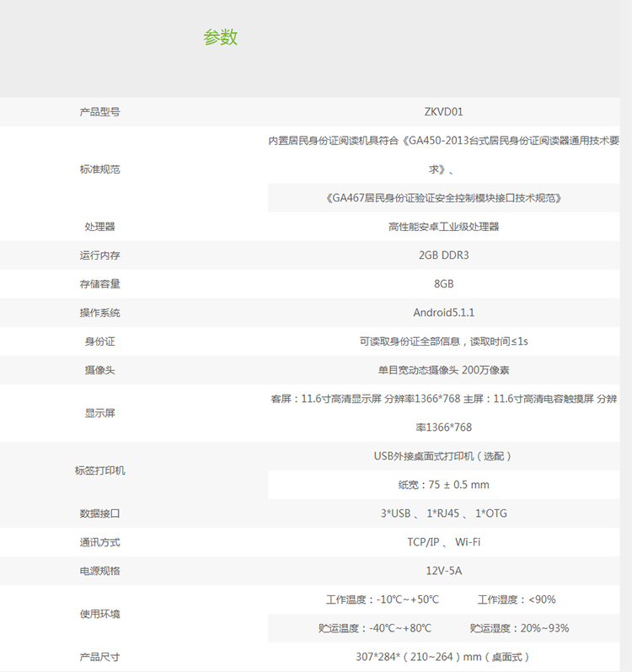Select the 12V-5A power specification value
Image resolution: width=632 pixels, height=672 pixels.
point(443,571)
